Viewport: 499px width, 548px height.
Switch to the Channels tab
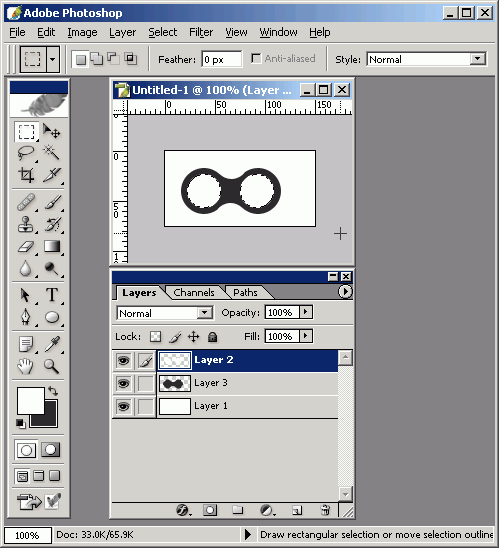(194, 292)
